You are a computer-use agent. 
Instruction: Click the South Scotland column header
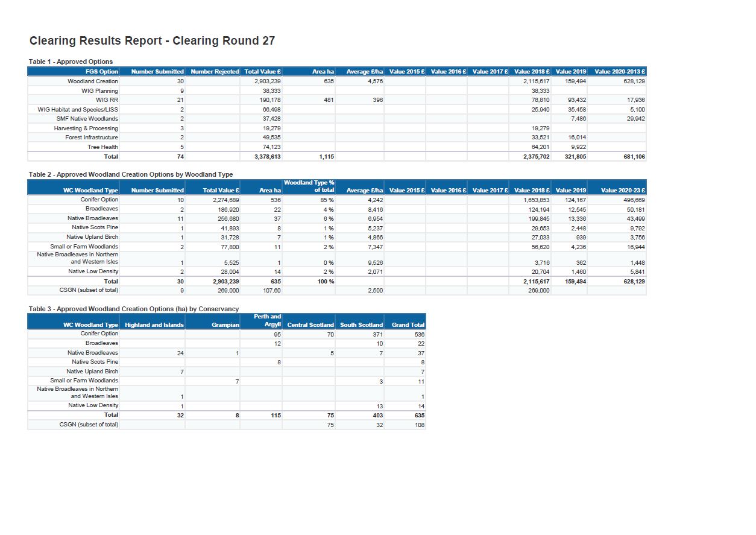click(361, 325)
